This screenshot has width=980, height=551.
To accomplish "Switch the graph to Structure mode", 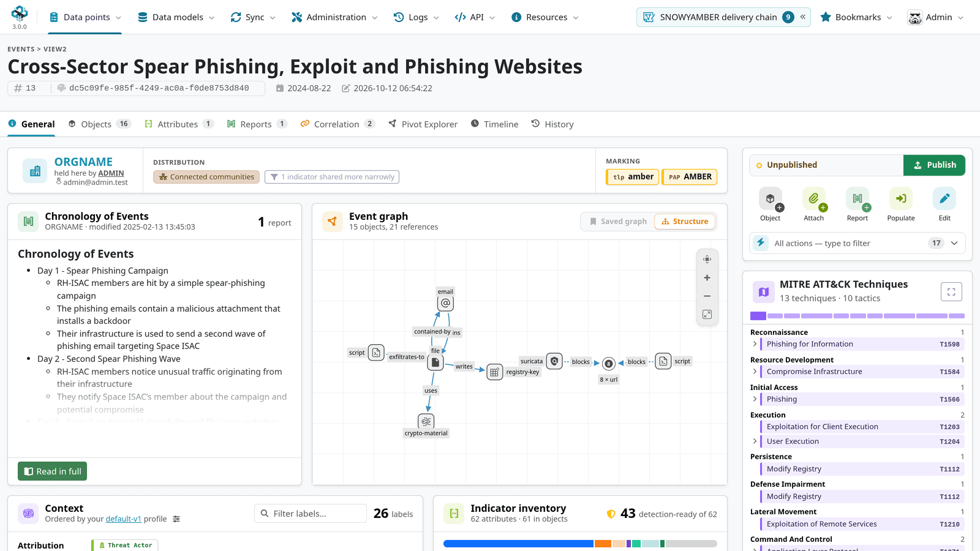I will click(685, 222).
